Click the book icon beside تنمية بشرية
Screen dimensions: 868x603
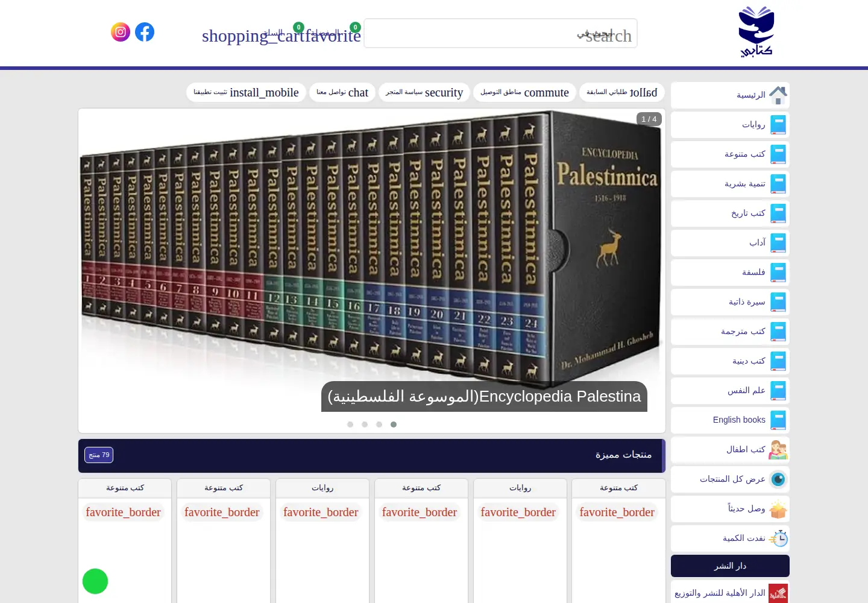point(778,184)
